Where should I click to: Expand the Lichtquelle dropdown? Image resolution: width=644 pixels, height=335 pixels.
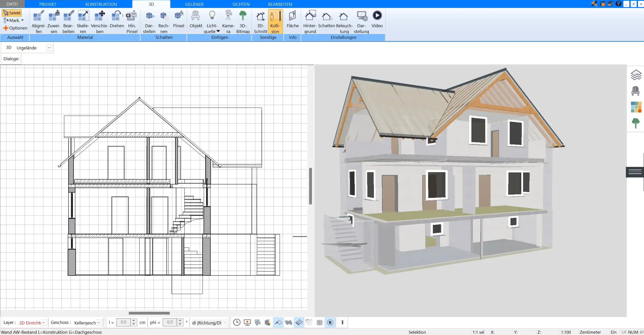[x=218, y=31]
